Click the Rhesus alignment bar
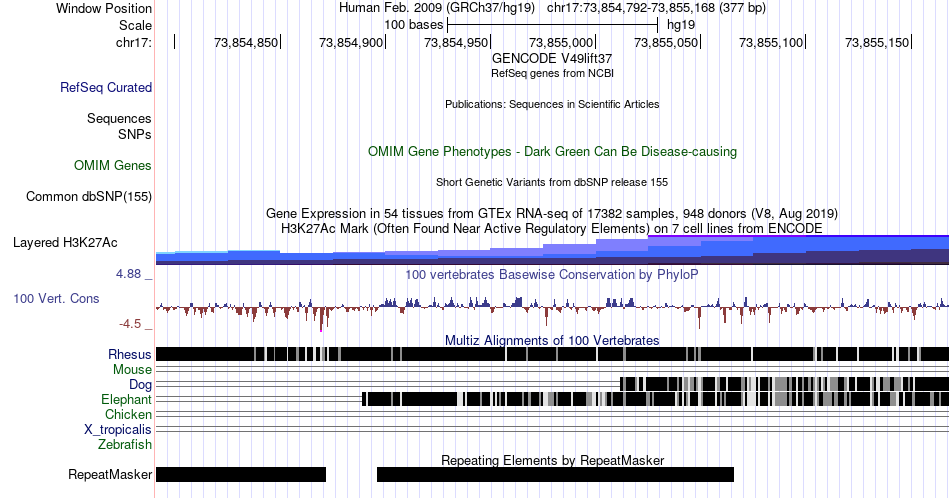Screen dimensions: 950x498 (x=553, y=354)
